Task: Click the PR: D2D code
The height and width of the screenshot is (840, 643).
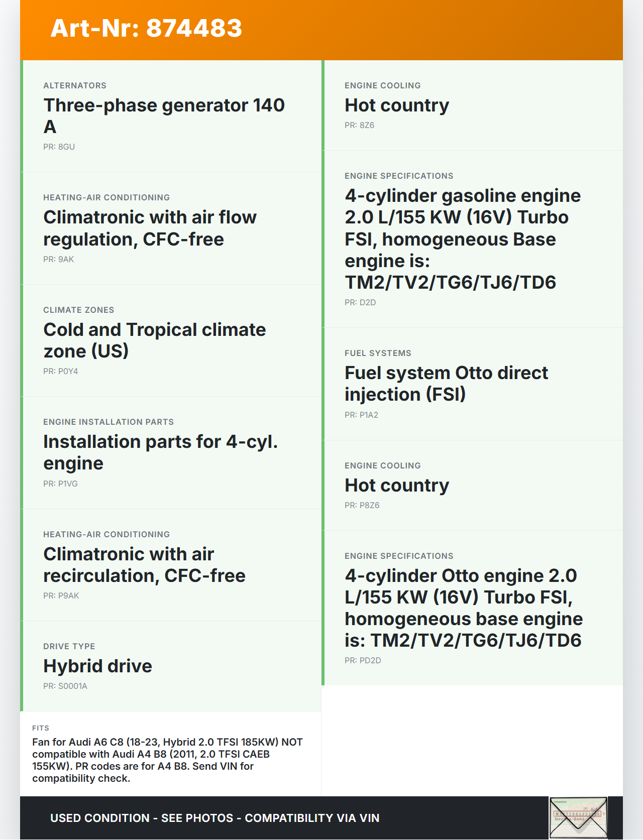Action: (x=360, y=302)
